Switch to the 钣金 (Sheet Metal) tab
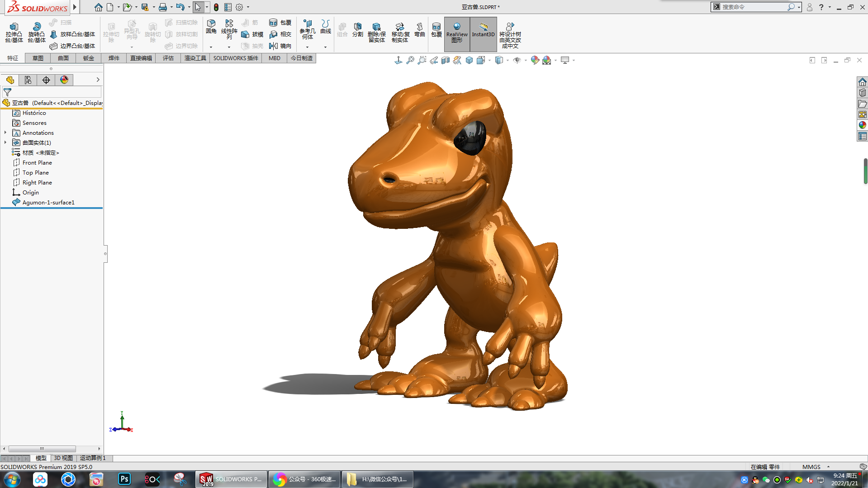868x488 pixels. point(89,58)
